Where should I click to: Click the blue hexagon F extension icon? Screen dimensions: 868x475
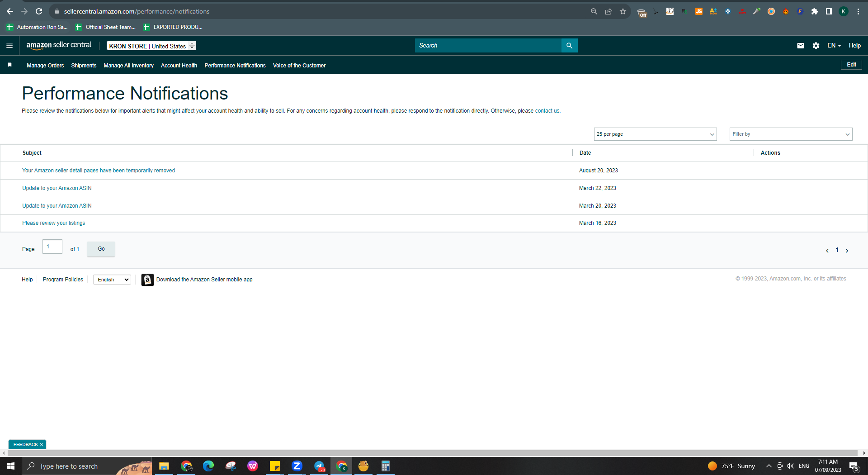(x=800, y=11)
